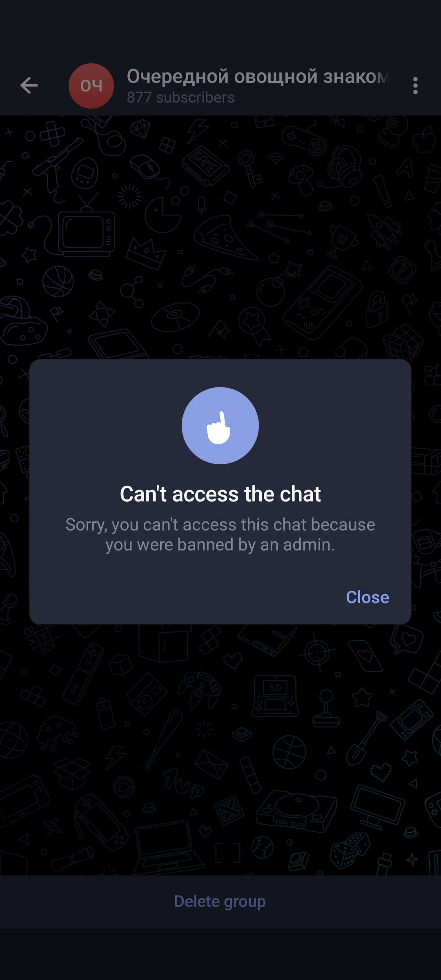The image size is (441, 980).
Task: Tap the Can't access the chat heading
Action: (220, 494)
